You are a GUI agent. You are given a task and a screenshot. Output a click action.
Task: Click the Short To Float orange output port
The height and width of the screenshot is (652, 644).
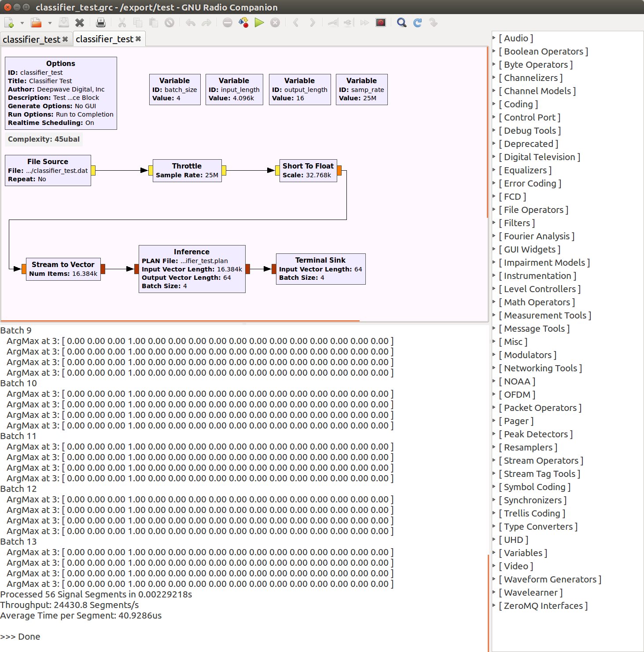point(339,171)
